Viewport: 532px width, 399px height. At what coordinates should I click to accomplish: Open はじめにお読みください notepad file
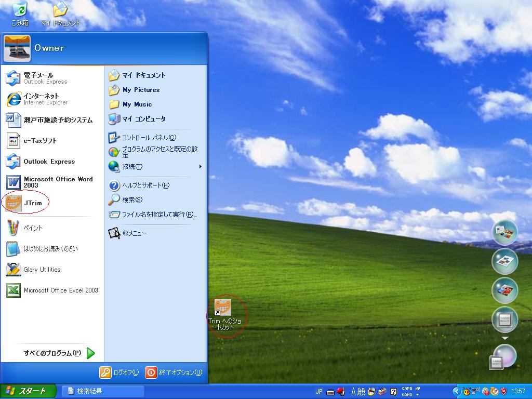tap(51, 249)
